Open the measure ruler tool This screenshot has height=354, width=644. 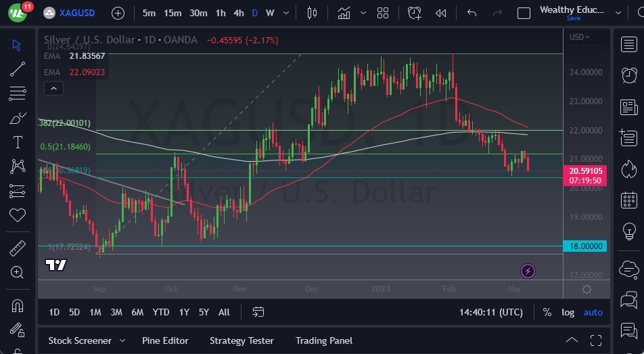pos(18,248)
